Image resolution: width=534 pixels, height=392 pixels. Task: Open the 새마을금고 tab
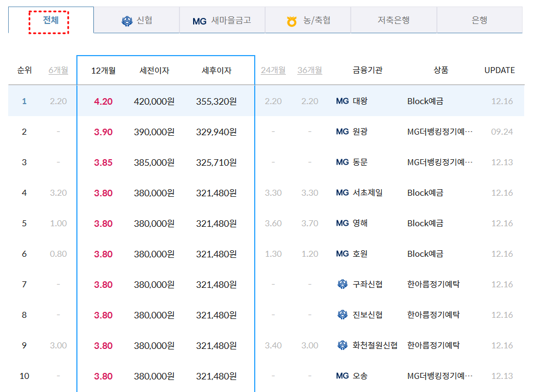[222, 20]
